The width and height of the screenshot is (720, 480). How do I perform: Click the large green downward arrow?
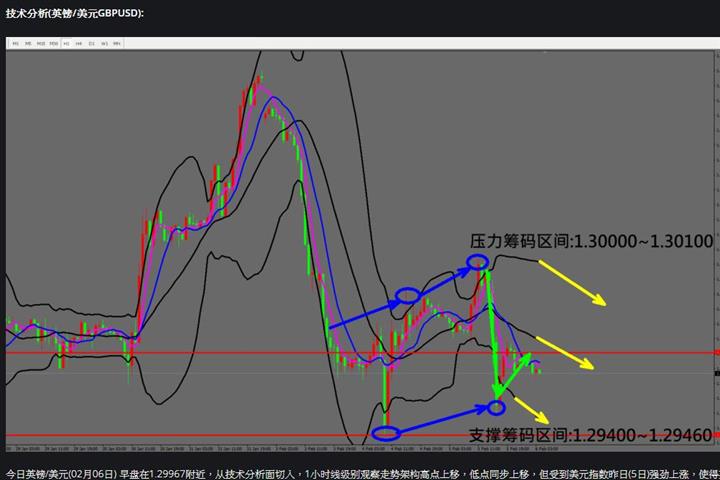[x=491, y=333]
